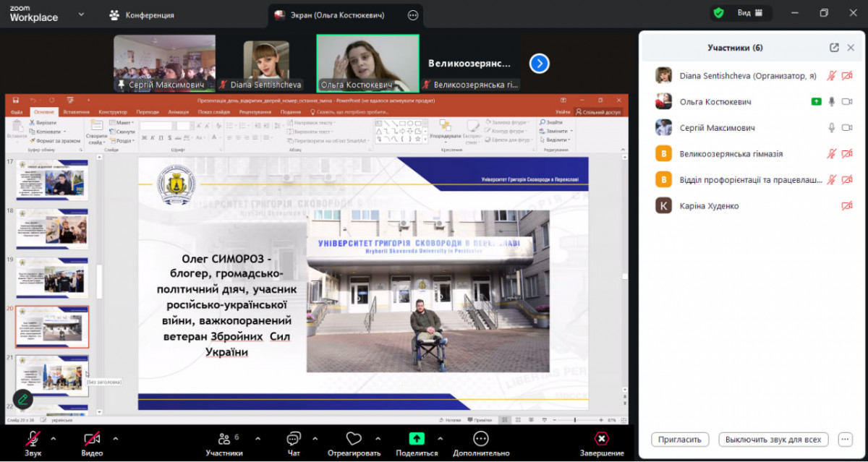Toggle Сергій Максимович's microphone in participant list
This screenshot has height=462, width=868.
(832, 128)
